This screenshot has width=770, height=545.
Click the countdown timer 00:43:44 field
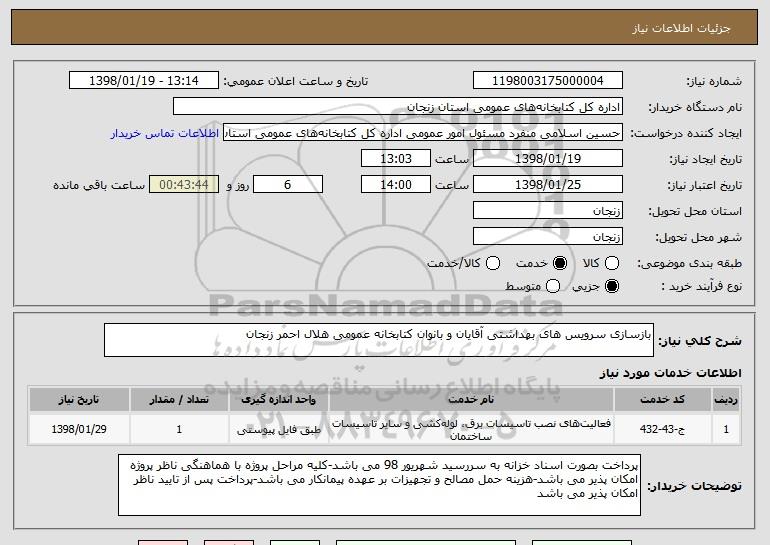pos(184,185)
